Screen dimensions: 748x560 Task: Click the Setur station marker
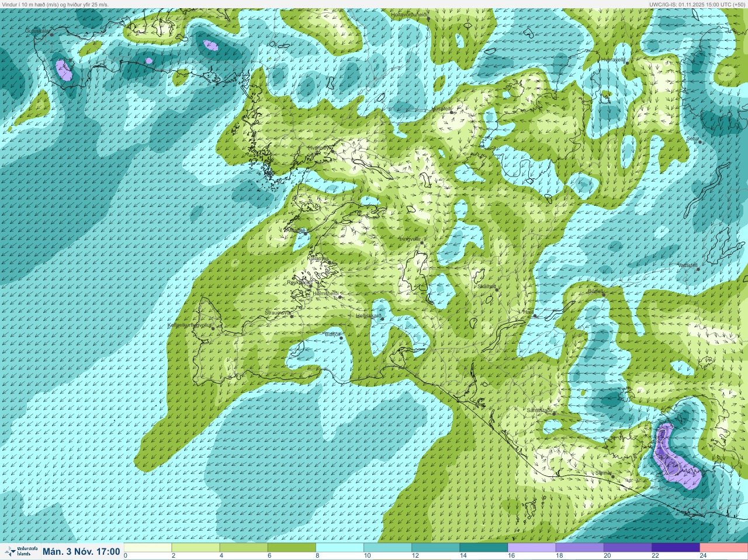pos(700,142)
